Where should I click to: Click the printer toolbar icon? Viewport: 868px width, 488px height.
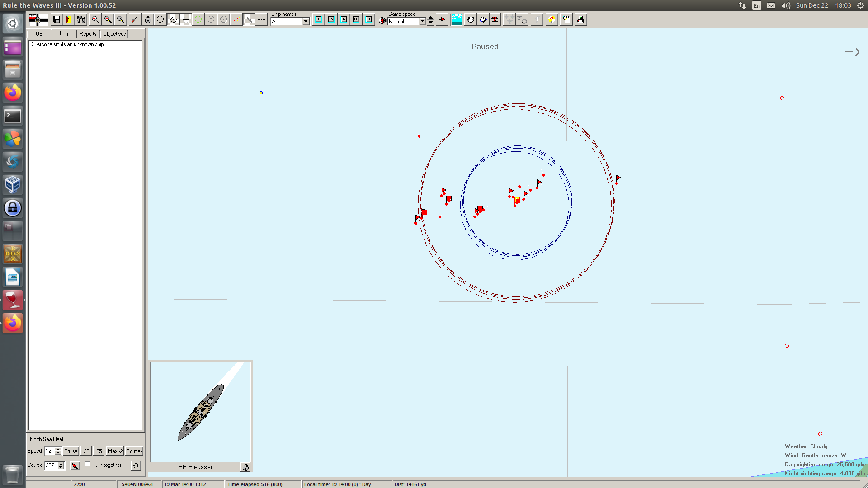coord(581,19)
